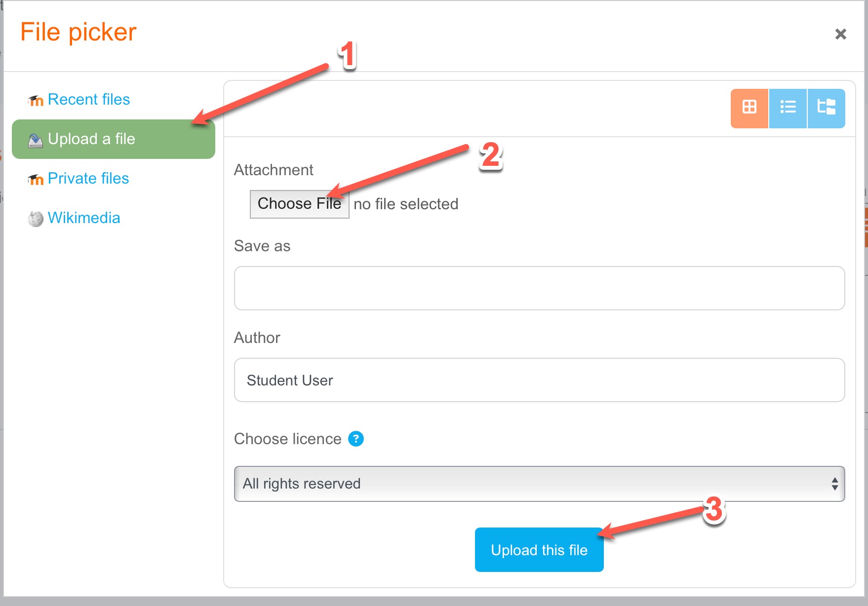Open the Recent files repository
Viewport: 868px width, 606px height.
(x=89, y=100)
